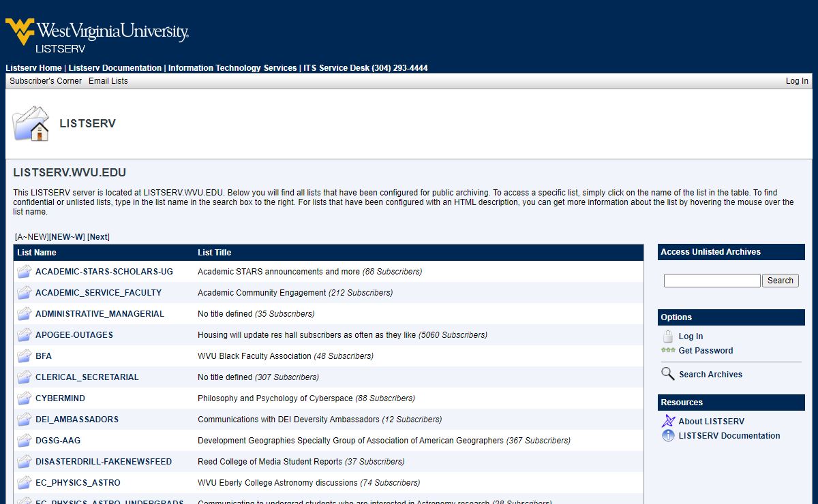Click the About LISTSERV icon
The width and height of the screenshot is (818, 504).
(x=668, y=421)
